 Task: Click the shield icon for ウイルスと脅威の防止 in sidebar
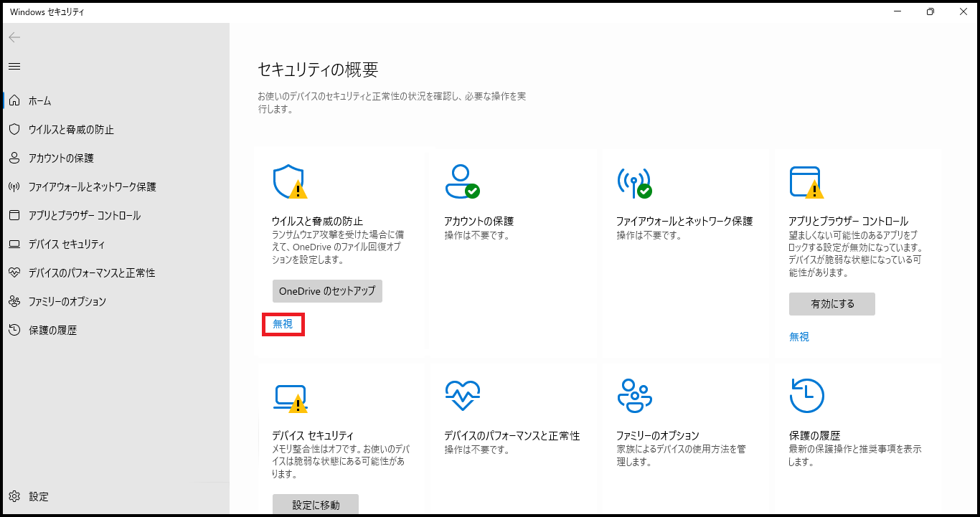tap(14, 129)
